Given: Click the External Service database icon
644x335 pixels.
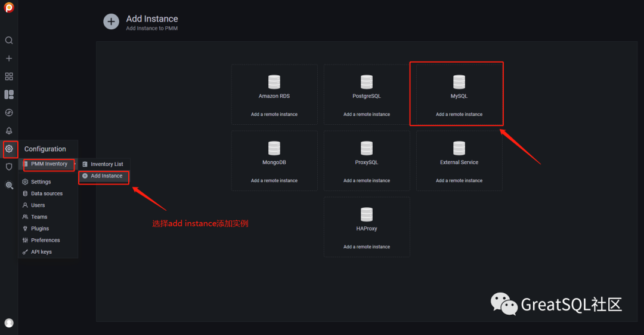Looking at the screenshot, I should pos(459,148).
